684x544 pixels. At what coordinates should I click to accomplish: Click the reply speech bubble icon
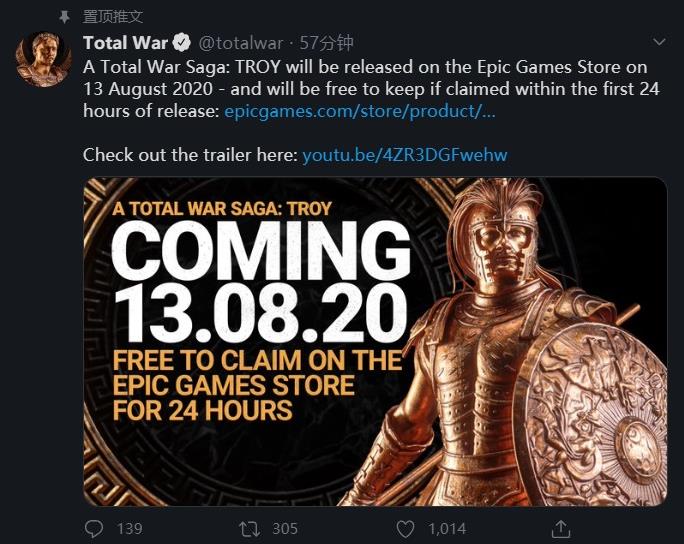tap(94, 527)
